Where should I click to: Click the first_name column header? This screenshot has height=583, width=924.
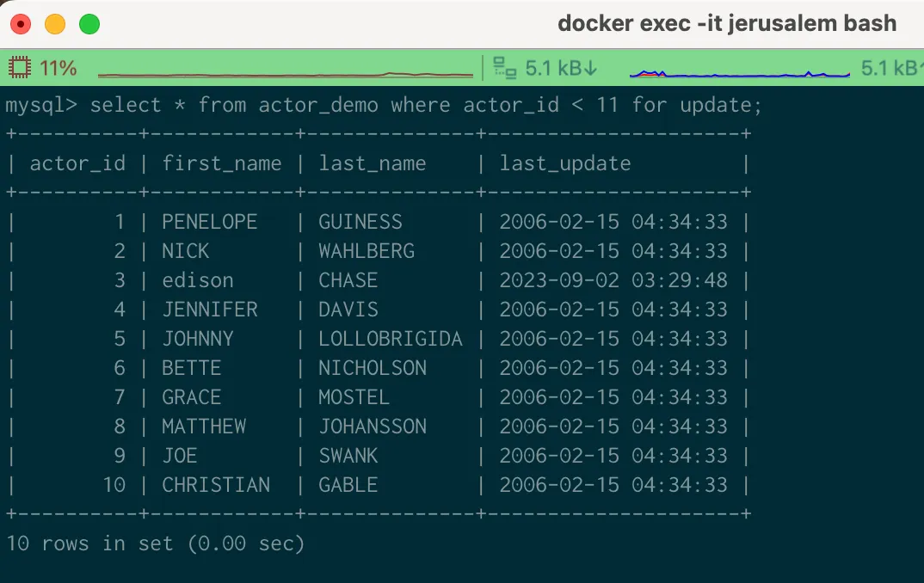point(222,163)
